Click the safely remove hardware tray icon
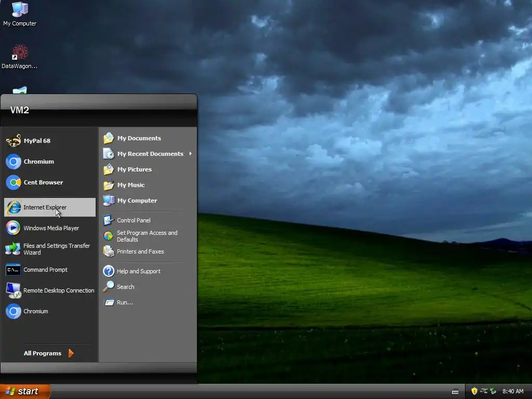Viewport: 532px width, 399px height. click(x=484, y=391)
